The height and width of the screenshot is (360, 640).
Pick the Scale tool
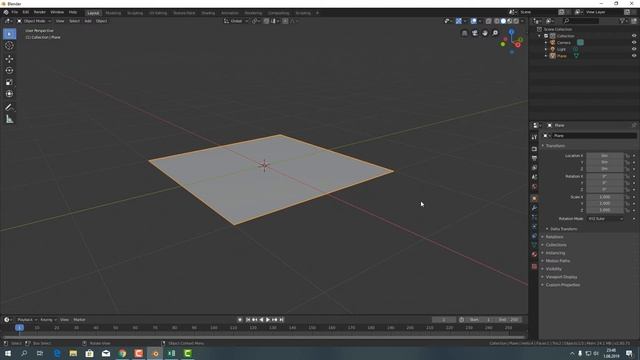[x=9, y=82]
